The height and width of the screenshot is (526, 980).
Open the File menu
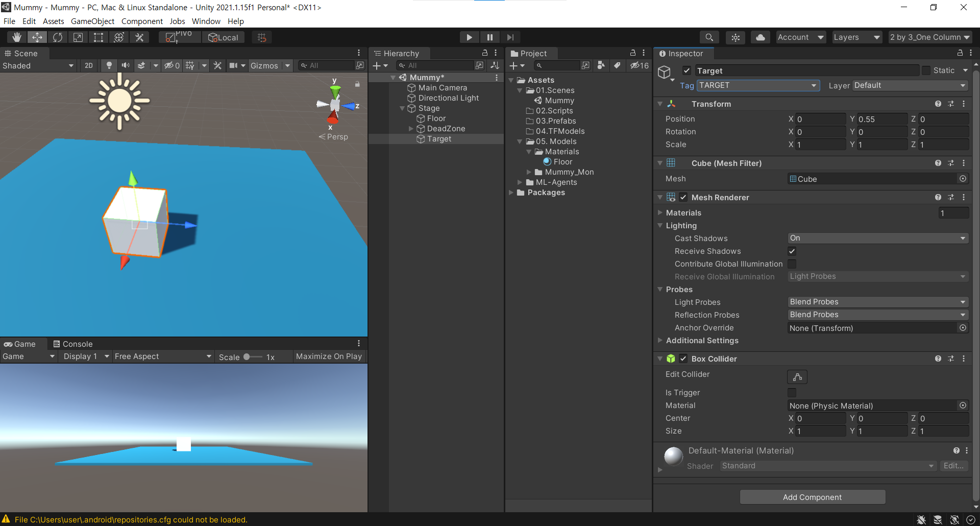[x=9, y=21]
